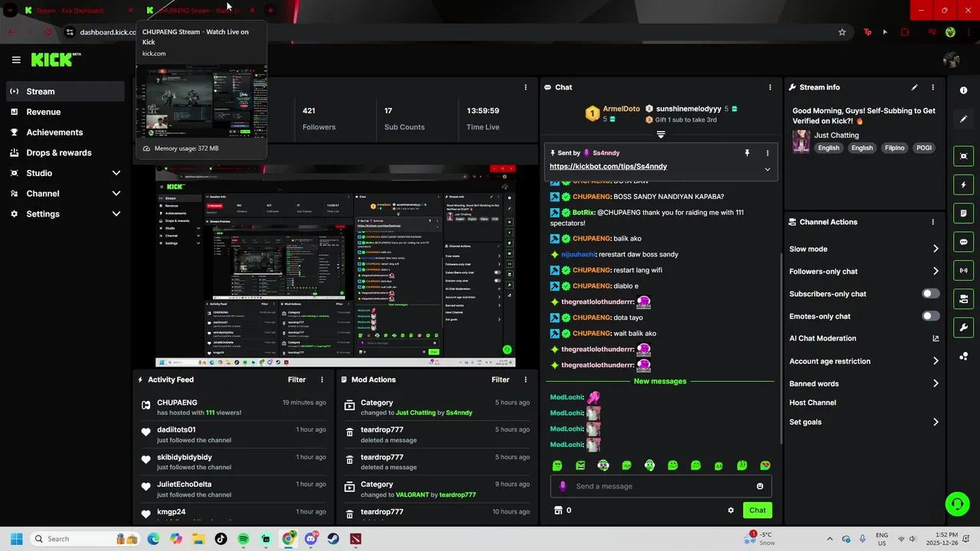Open the hamburger navigation menu
The width and height of the screenshot is (980, 551).
(x=16, y=60)
